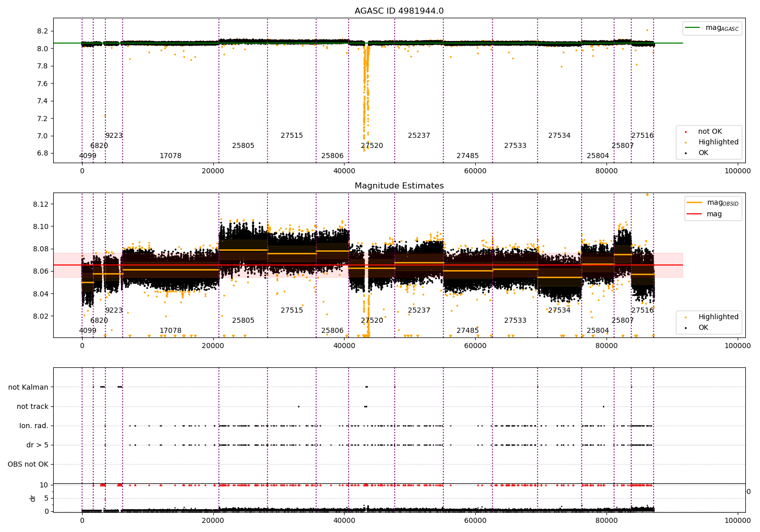Click the 'dr' y-axis label
The height and width of the screenshot is (532, 760).
click(33, 498)
